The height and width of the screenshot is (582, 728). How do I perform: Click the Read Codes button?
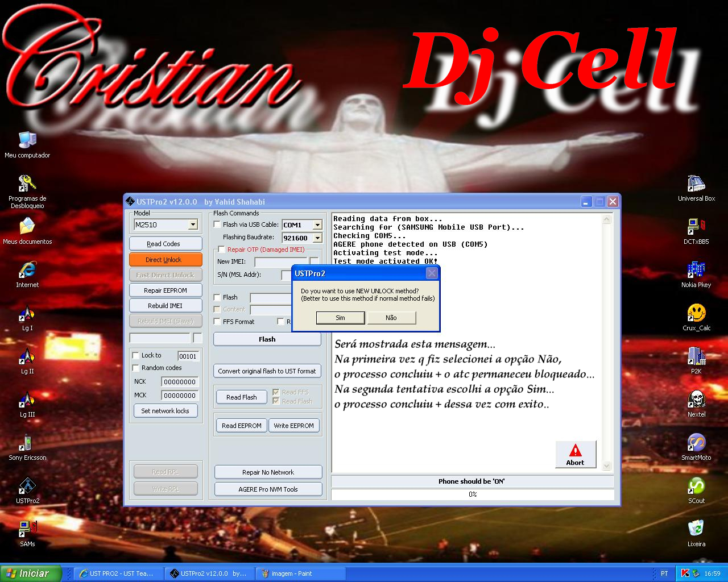166,244
